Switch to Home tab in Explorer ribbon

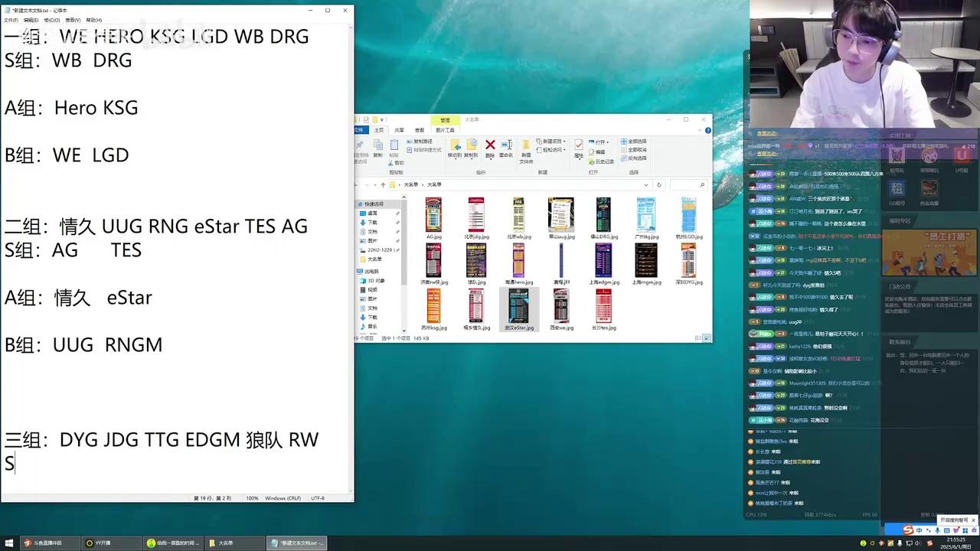[x=379, y=130]
